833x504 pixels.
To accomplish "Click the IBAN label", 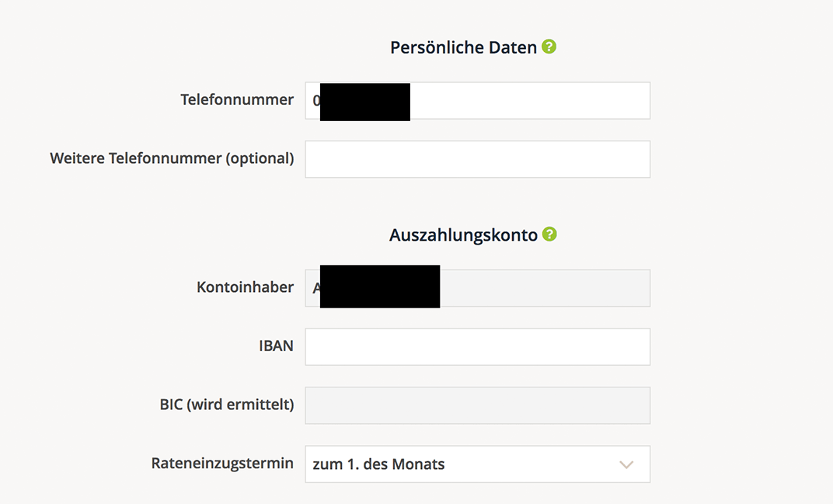I will [276, 346].
